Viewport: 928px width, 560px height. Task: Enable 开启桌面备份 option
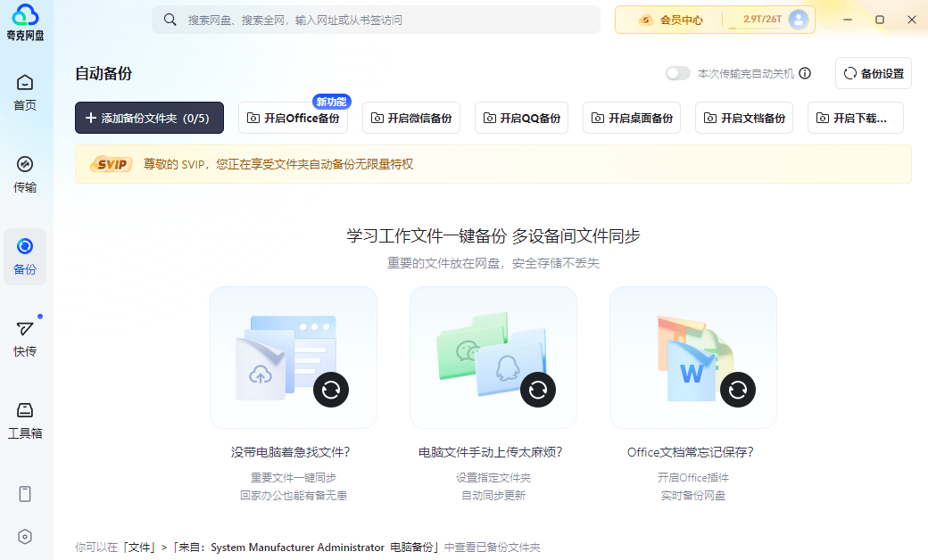632,118
